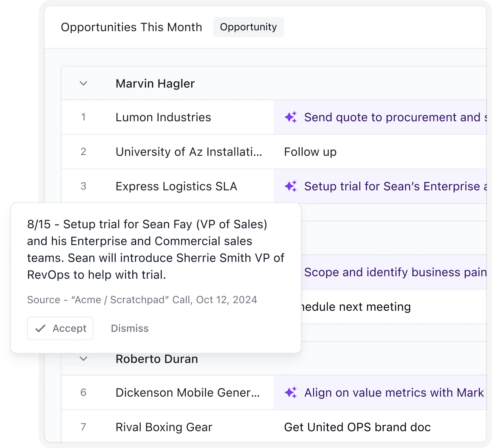This screenshot has height=448, width=492.
Task: Click the Marvin Hagler group name
Action: pos(155,84)
